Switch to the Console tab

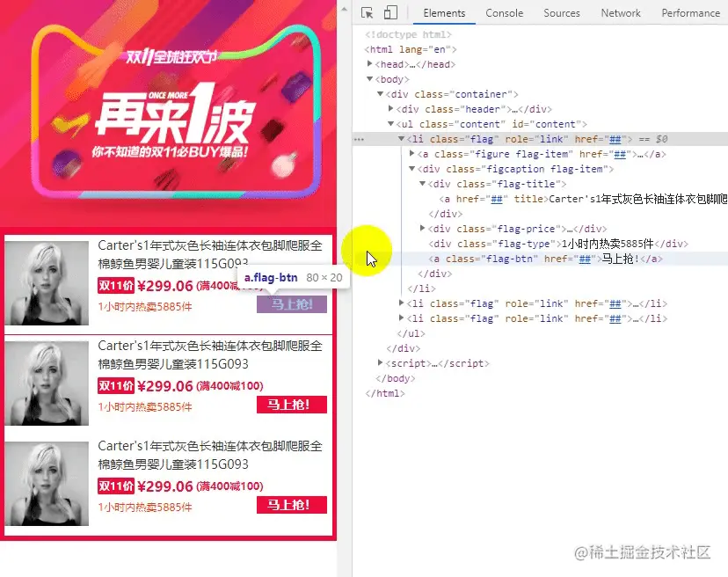(x=504, y=13)
